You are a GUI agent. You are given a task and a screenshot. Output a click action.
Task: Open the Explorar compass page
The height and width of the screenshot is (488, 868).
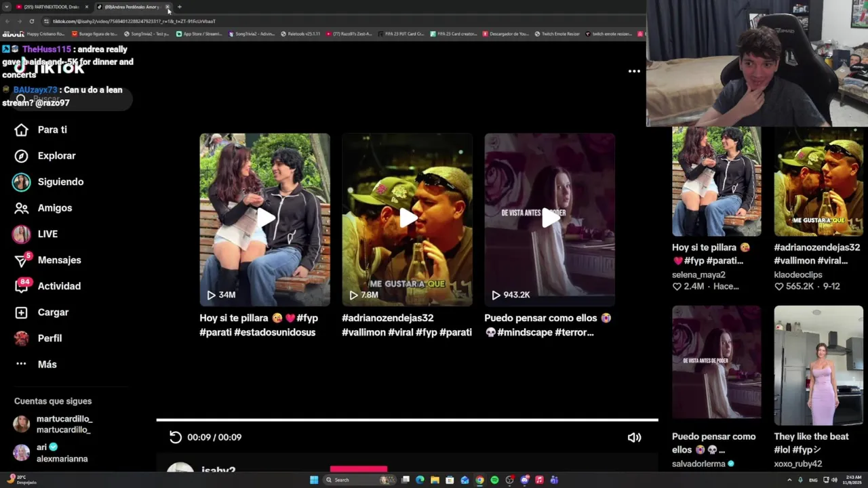click(45, 156)
